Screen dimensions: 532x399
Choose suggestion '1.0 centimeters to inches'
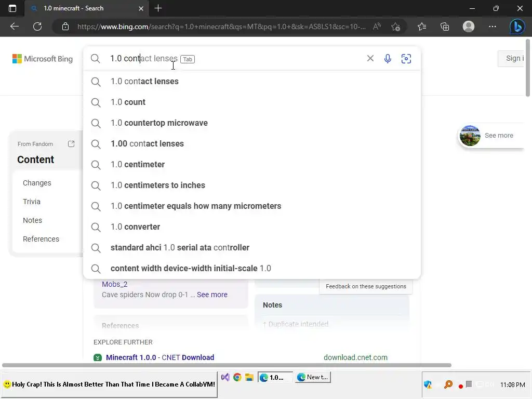point(252,185)
